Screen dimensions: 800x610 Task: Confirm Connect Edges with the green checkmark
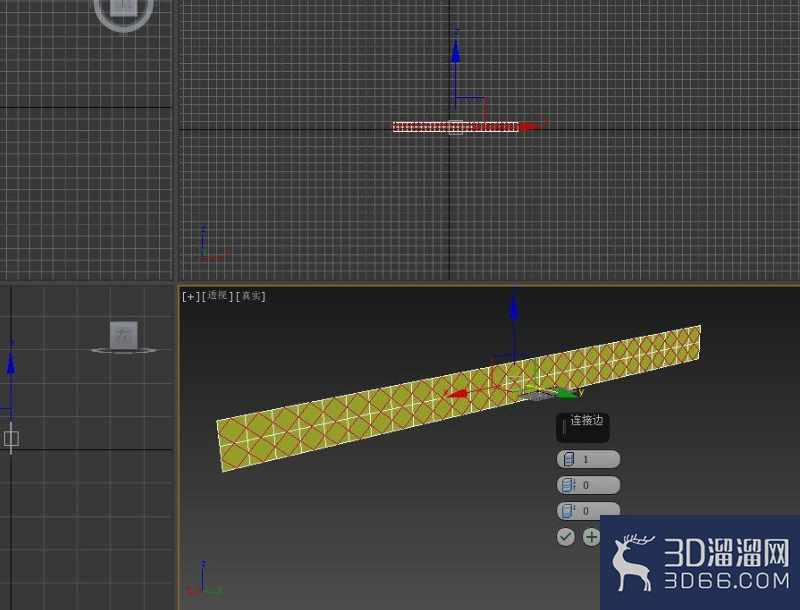point(565,537)
